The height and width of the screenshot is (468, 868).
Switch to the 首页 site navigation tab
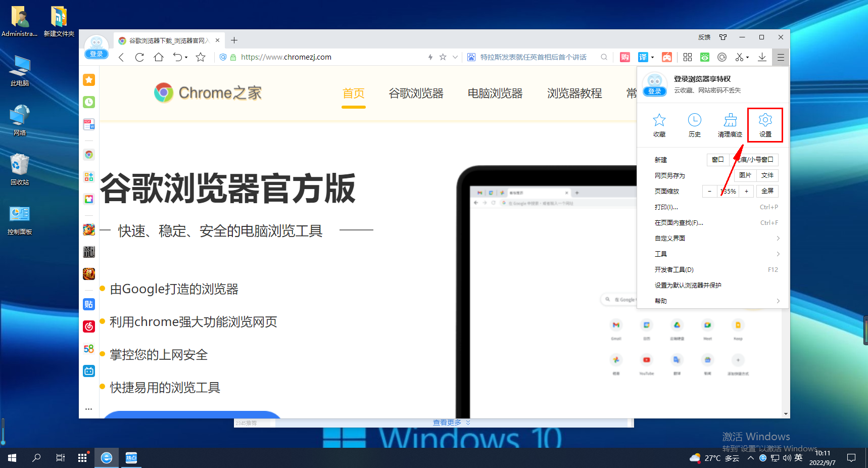[353, 93]
